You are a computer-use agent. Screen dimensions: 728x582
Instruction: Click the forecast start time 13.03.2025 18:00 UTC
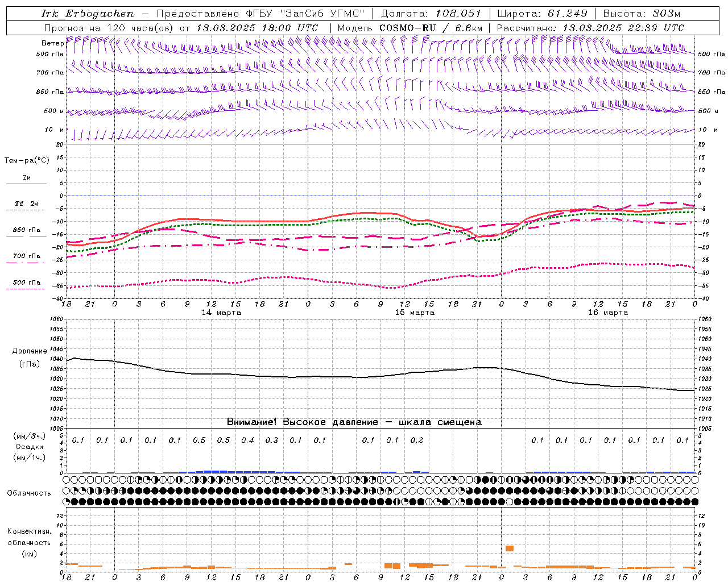[257, 28]
